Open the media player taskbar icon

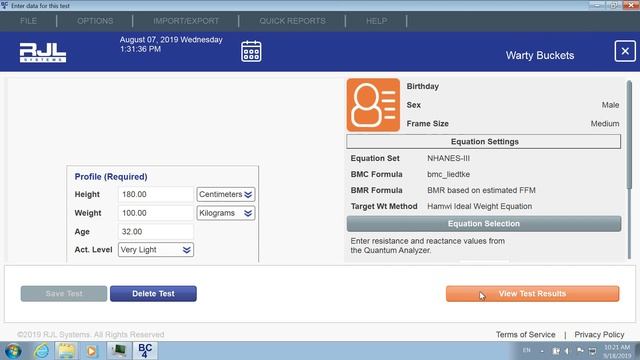(x=91, y=351)
